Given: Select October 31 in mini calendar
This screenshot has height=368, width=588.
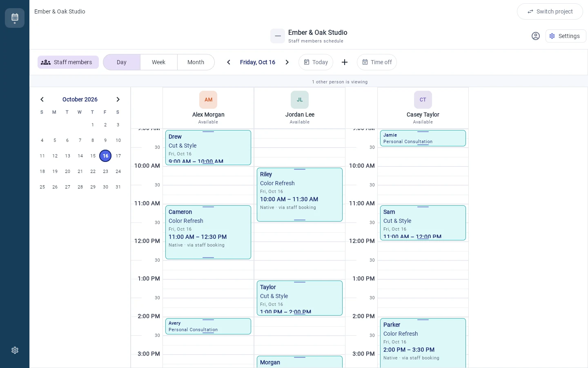Looking at the screenshot, I should point(118,187).
